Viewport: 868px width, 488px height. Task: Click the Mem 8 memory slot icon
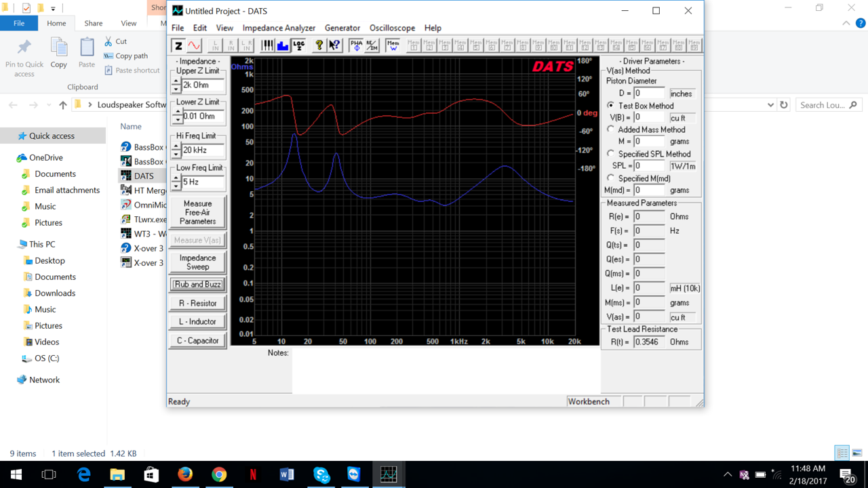[523, 45]
